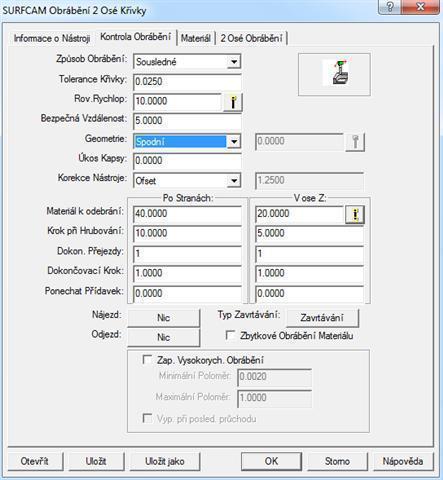Screen dimensions: 443x480
Task: Click Krok při Hrubování V ose Z field
Action: coord(309,234)
